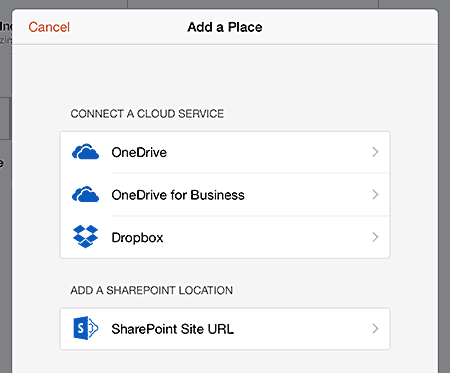Viewport: 450px width, 373px height.
Task: Click the Dropbox logo icon
Action: tap(85, 237)
